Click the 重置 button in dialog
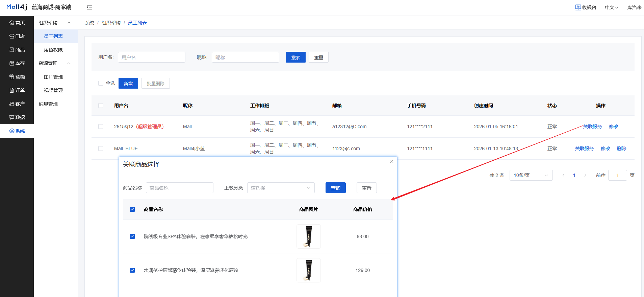The height and width of the screenshot is (297, 644). [367, 188]
